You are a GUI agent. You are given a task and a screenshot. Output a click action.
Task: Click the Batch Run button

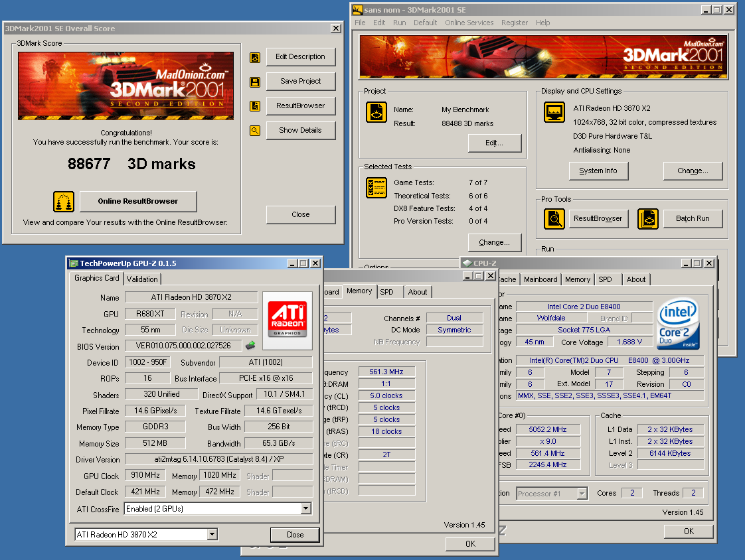tap(693, 218)
